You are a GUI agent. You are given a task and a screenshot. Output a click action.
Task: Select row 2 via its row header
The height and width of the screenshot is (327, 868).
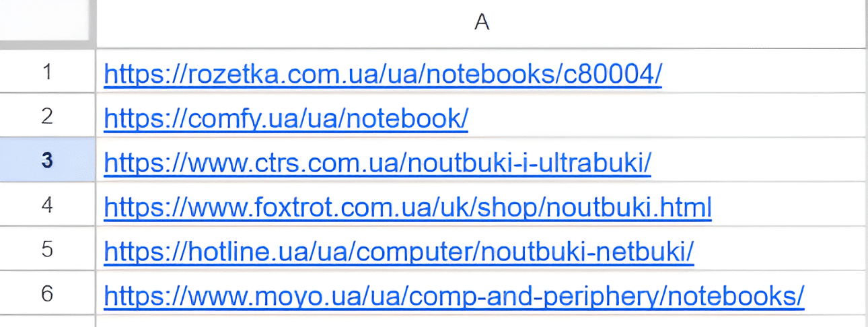47,115
